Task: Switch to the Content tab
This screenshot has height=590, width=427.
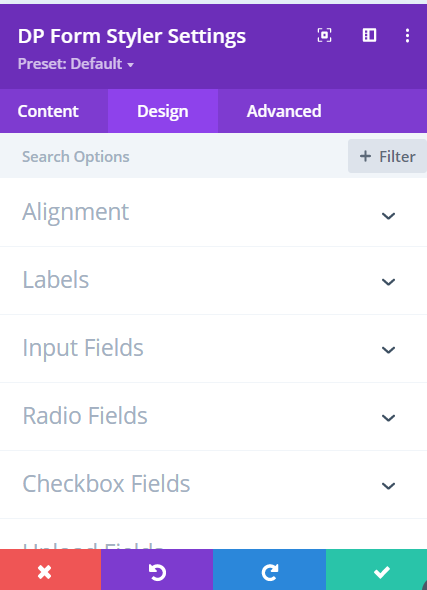Action: point(48,111)
